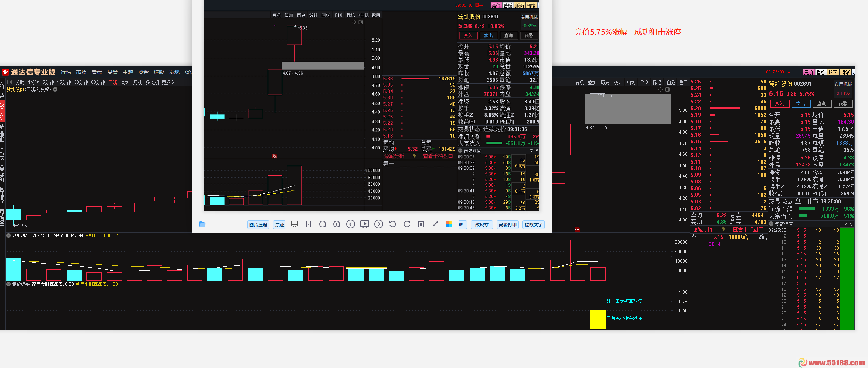This screenshot has height=368, width=868.
Task: Click the red 买入 button below 5.15
Action: coord(779,104)
